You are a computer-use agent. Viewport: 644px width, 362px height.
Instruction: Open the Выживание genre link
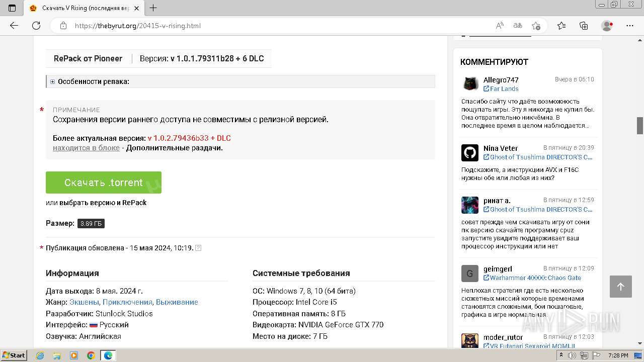[177, 302]
